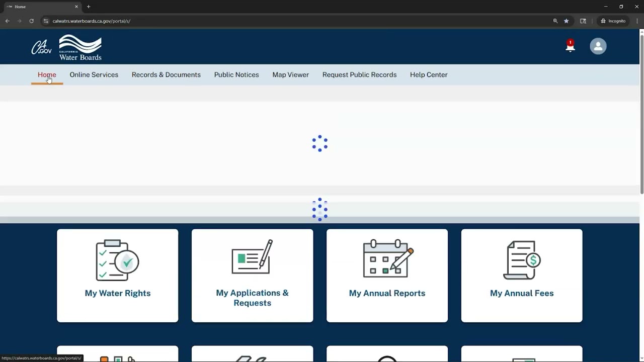The height and width of the screenshot is (362, 644).
Task: Open the Online Services menu
Action: (94, 74)
